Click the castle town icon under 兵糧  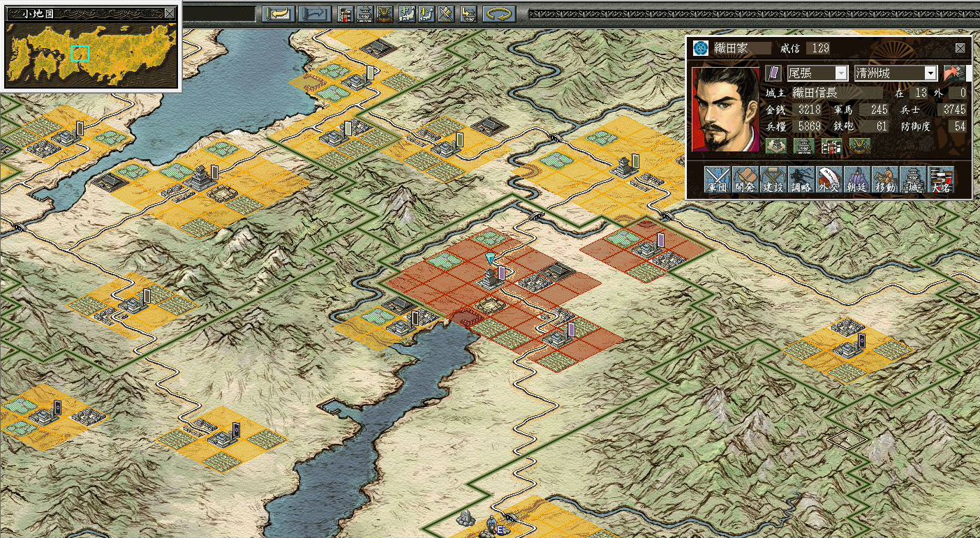tap(776, 146)
